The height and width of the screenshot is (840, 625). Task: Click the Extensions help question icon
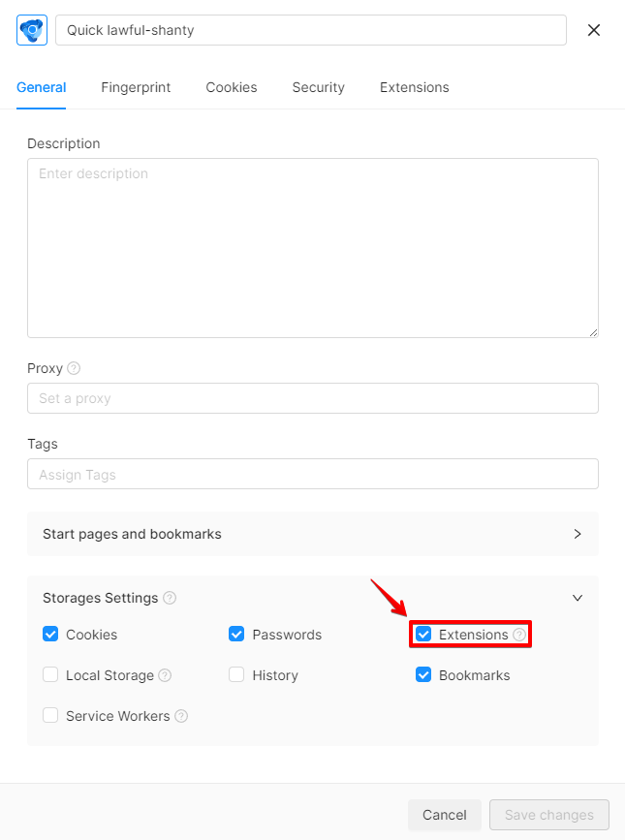519,635
